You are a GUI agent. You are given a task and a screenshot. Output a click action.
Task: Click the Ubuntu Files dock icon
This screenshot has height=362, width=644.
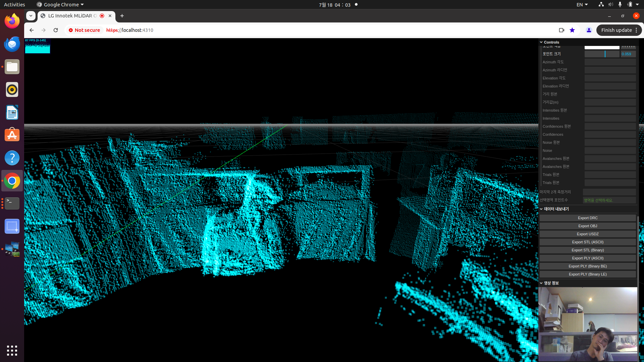click(12, 67)
